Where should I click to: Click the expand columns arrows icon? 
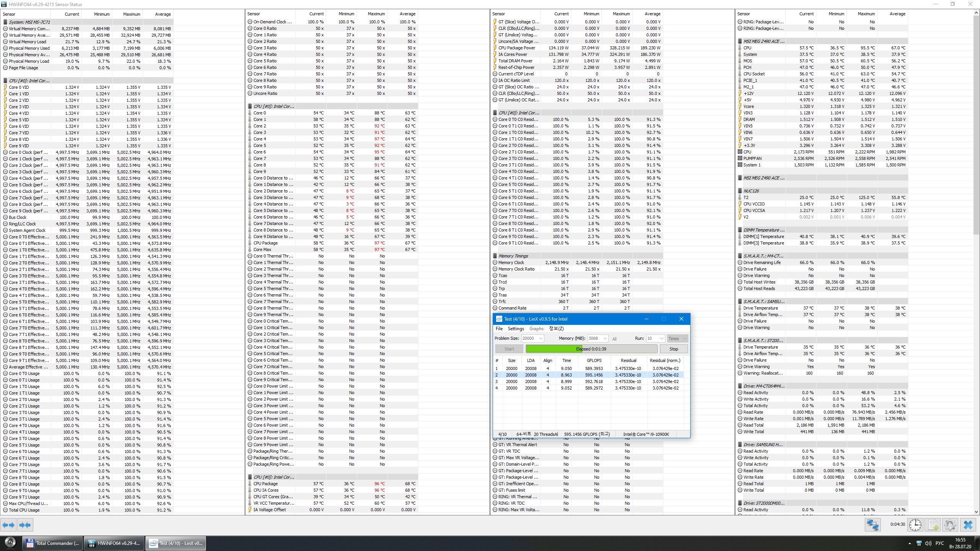[x=8, y=525]
